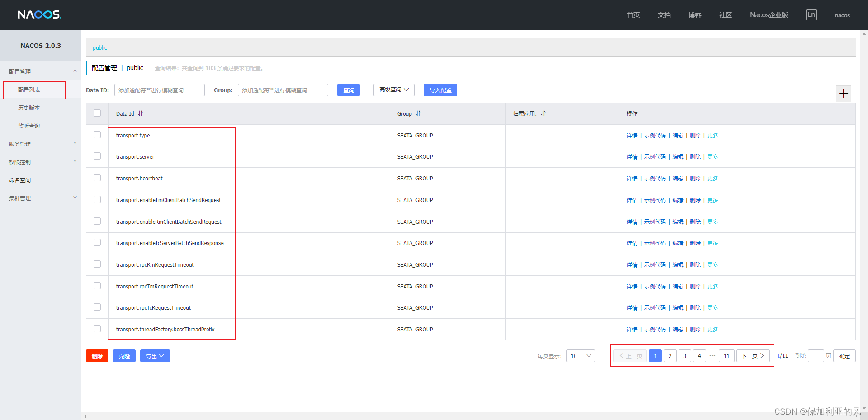Focus the Data ID search field
The image size is (868, 420).
[x=160, y=90]
